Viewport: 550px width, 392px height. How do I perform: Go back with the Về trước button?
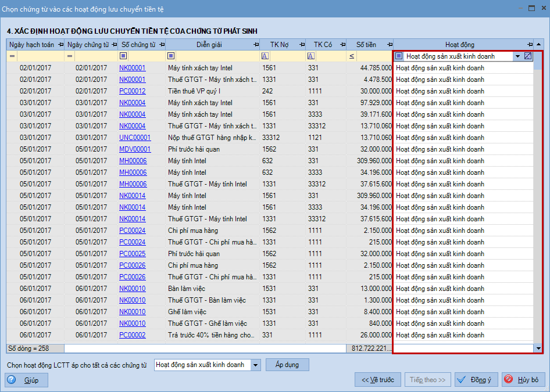click(x=377, y=380)
